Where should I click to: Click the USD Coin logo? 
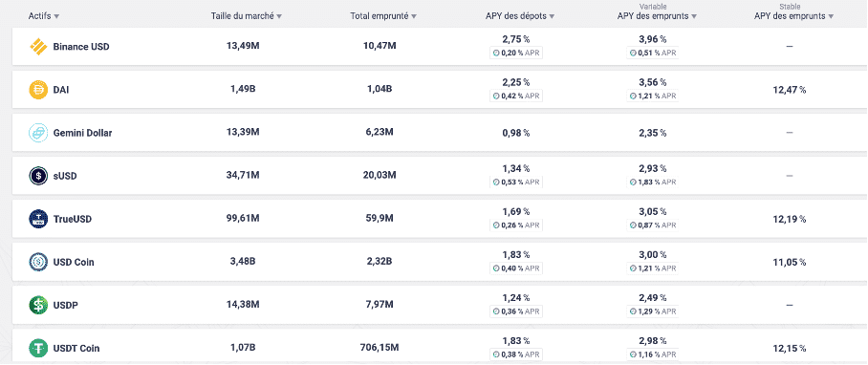(38, 262)
